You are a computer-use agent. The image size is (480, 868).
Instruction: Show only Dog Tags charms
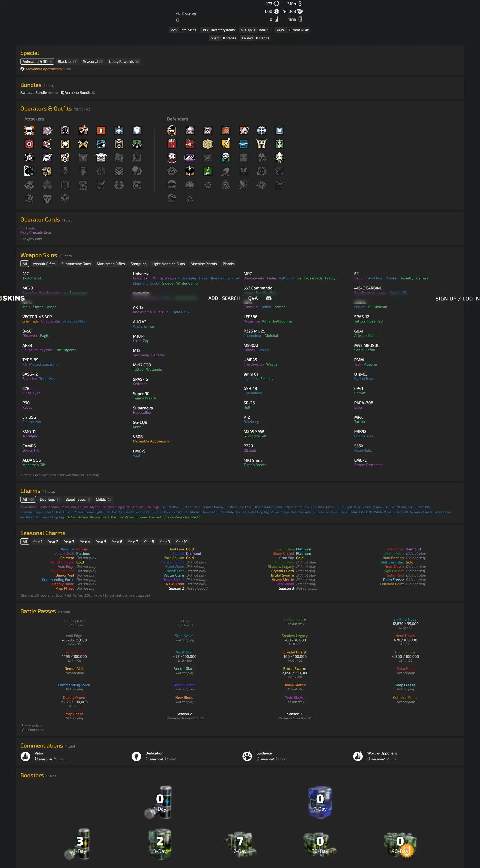(x=49, y=499)
